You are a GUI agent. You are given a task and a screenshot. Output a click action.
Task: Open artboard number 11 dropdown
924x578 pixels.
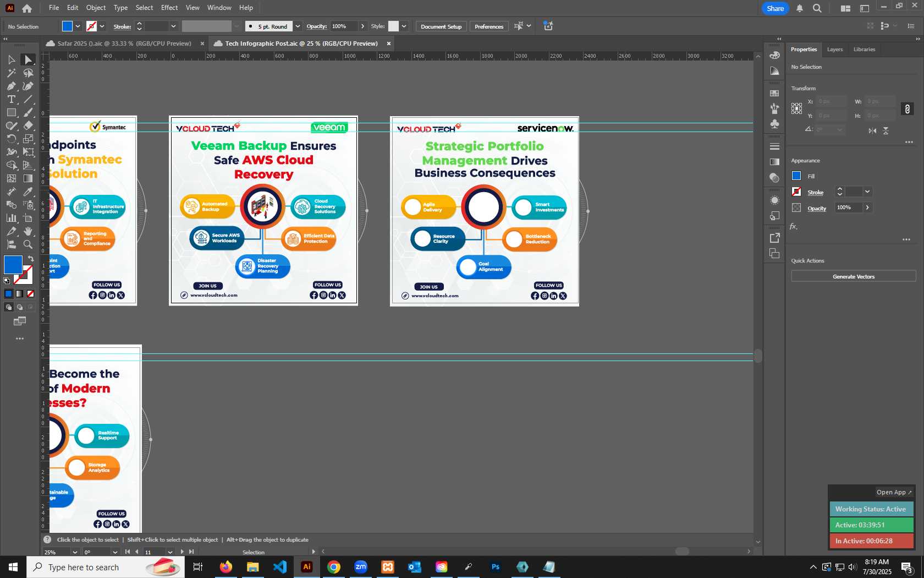[170, 552]
